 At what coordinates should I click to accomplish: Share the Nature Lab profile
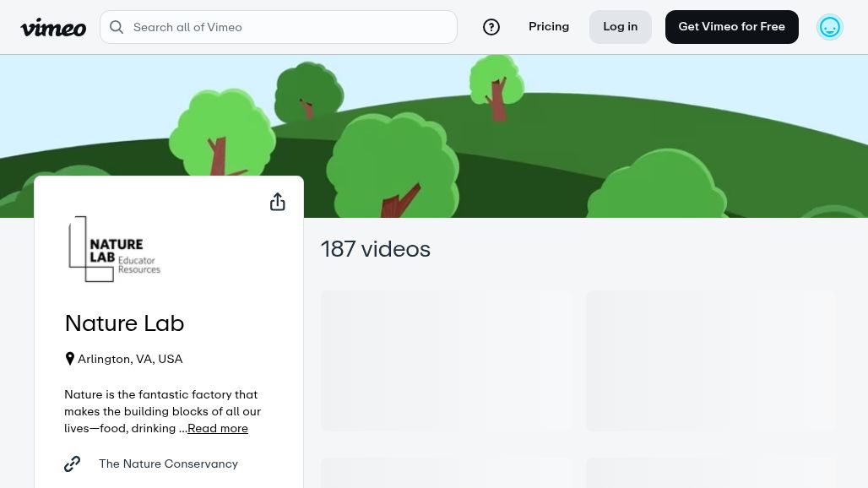pos(277,202)
